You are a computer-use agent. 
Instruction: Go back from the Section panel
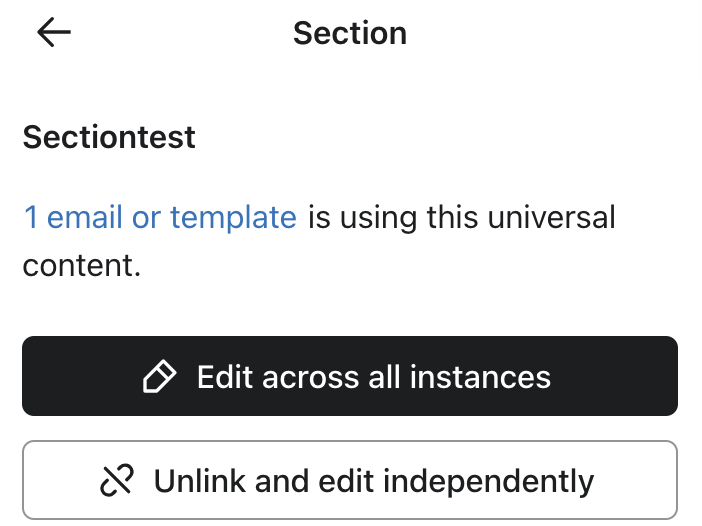point(54,33)
